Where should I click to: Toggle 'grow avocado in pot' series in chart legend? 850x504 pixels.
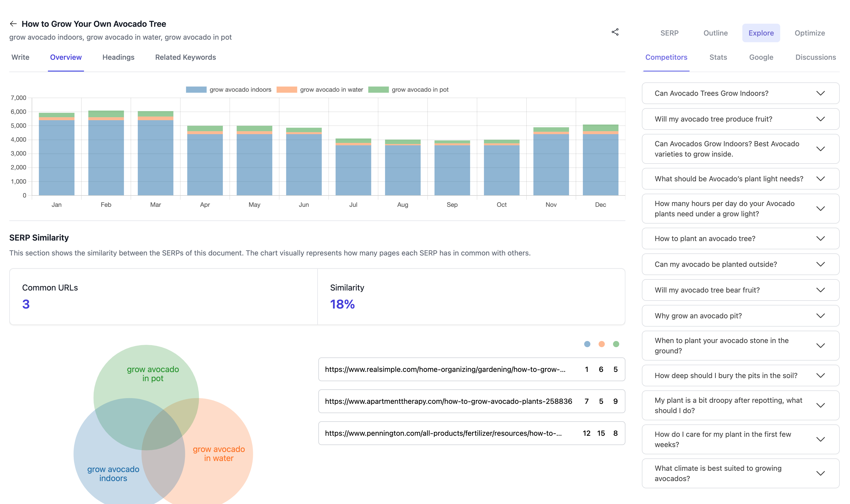(x=420, y=89)
